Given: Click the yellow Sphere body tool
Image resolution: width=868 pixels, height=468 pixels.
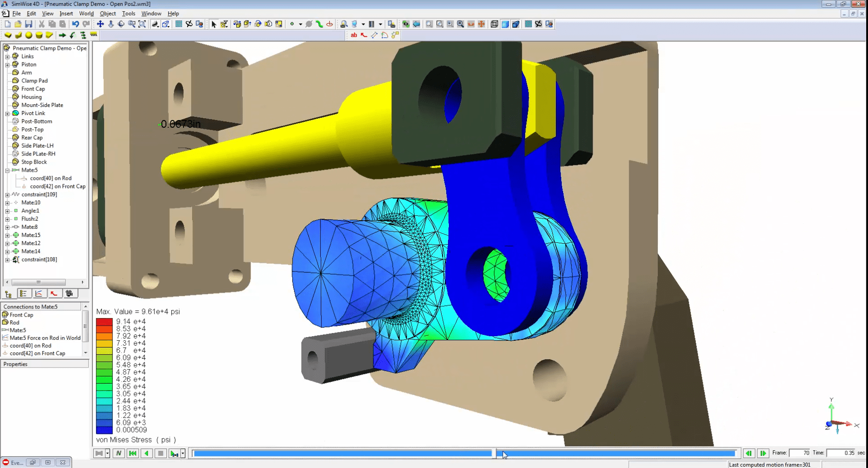Looking at the screenshot, I should pos(29,35).
